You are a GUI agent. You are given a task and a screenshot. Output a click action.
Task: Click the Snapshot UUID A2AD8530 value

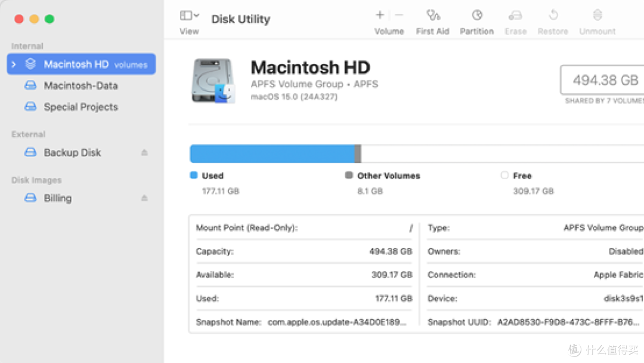568,322
